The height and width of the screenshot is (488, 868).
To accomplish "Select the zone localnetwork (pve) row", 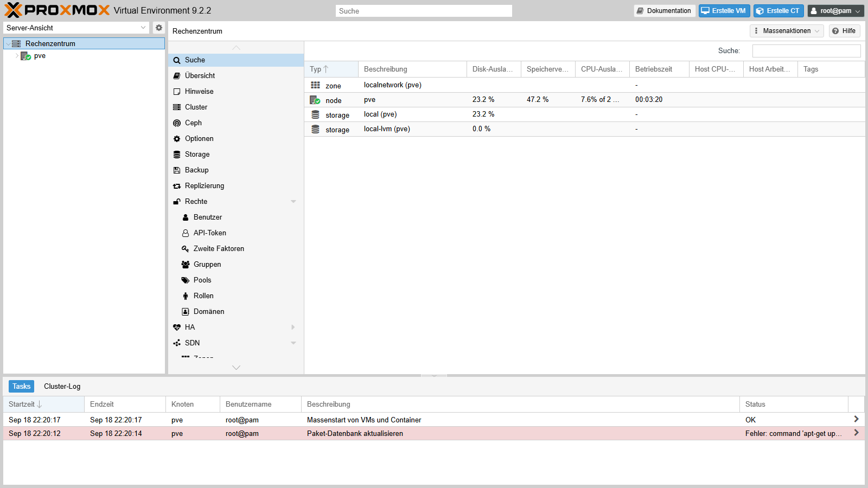I will pos(584,85).
